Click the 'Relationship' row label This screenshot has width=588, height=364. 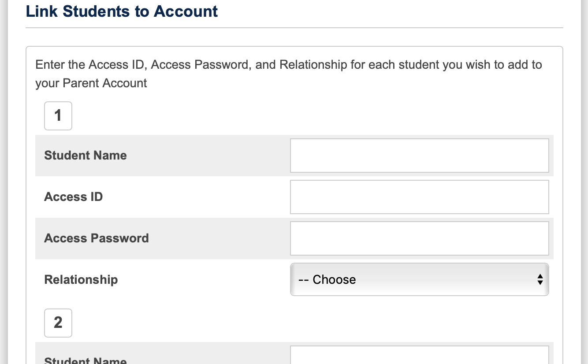(x=81, y=279)
